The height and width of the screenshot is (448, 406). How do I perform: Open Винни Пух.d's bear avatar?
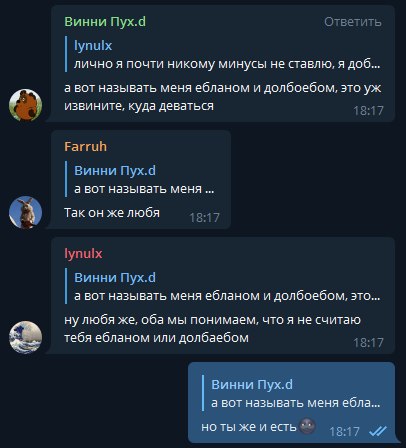click(x=25, y=105)
